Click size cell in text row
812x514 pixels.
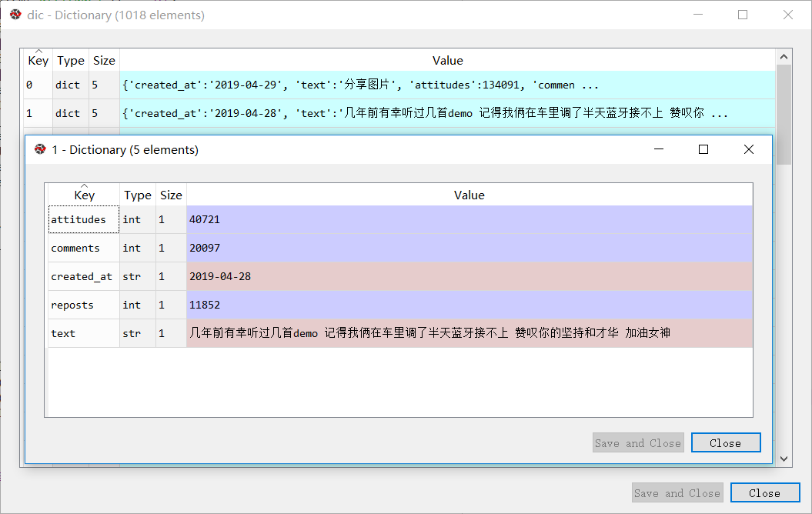pos(171,333)
